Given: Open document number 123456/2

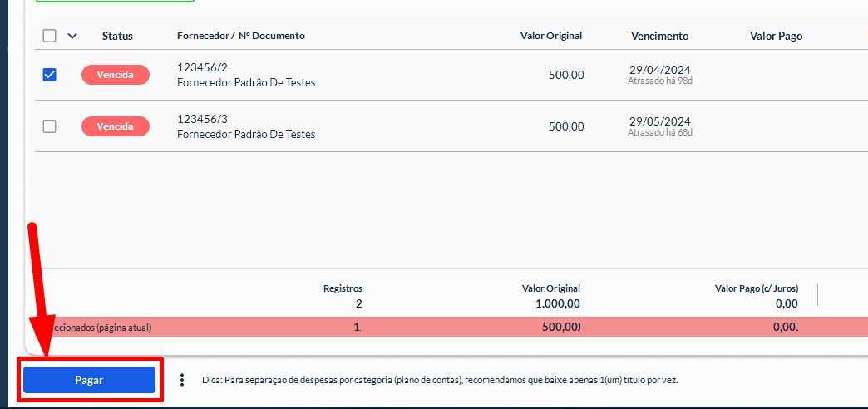Looking at the screenshot, I should coord(202,67).
